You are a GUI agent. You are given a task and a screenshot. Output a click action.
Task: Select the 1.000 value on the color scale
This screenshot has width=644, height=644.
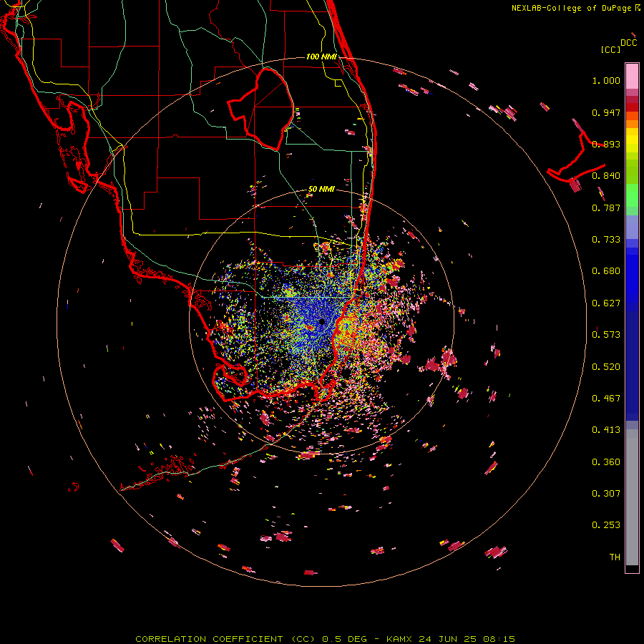(x=606, y=80)
